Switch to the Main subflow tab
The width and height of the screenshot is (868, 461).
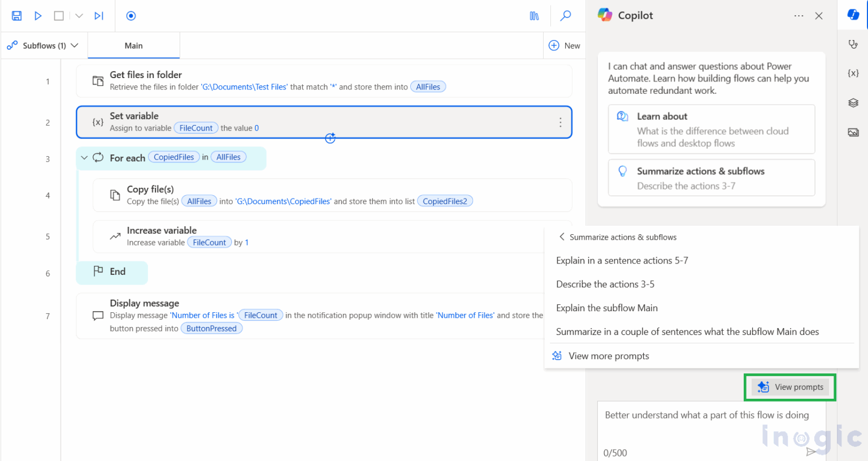pos(133,45)
